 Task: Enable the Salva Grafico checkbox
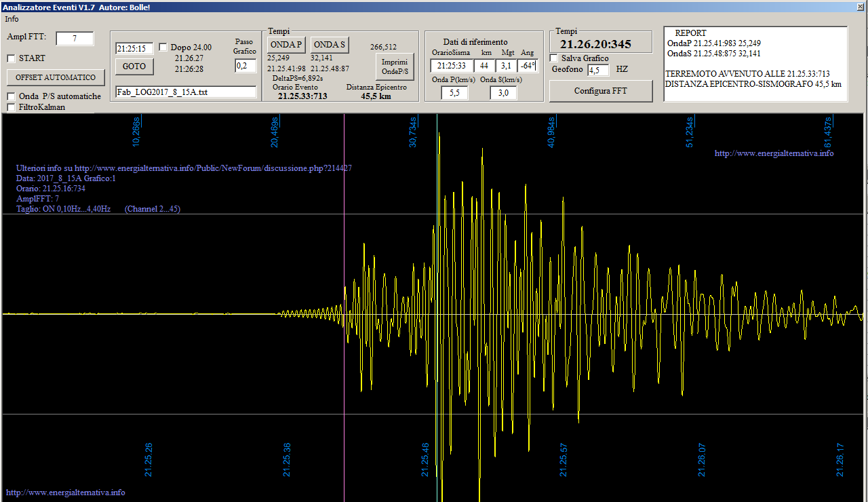(553, 58)
